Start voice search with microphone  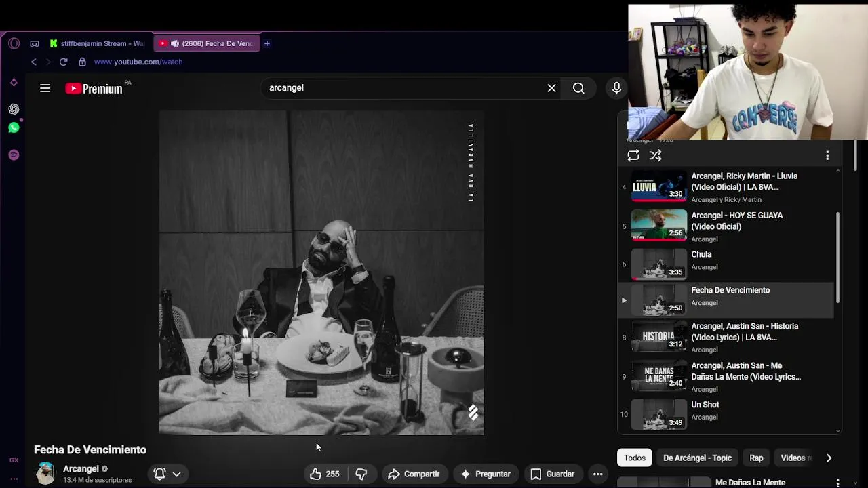click(x=616, y=88)
